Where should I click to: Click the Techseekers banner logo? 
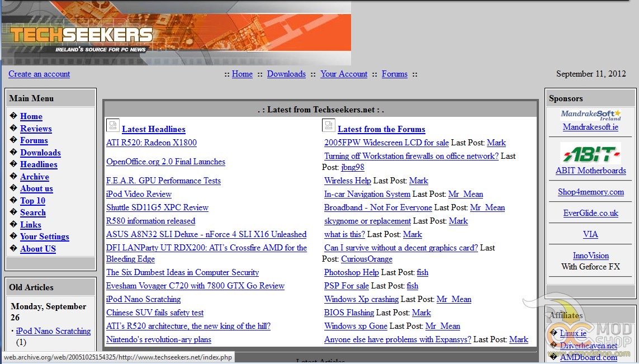click(x=176, y=32)
